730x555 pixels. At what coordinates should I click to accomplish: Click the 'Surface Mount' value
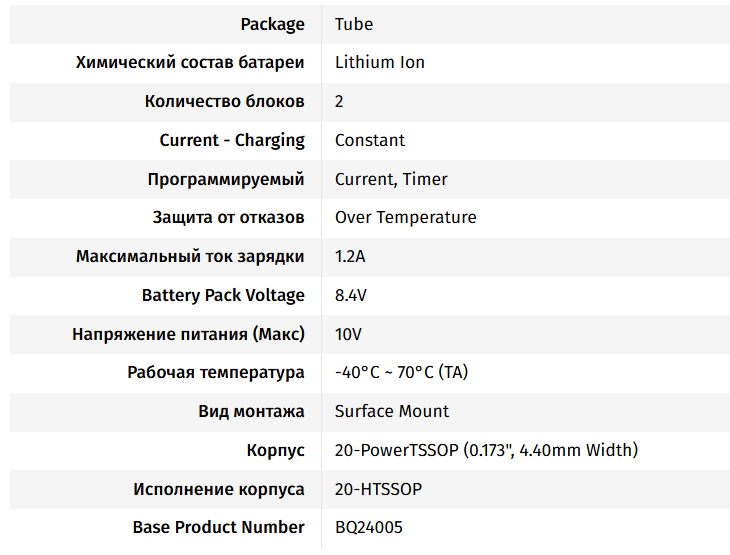[x=391, y=412]
